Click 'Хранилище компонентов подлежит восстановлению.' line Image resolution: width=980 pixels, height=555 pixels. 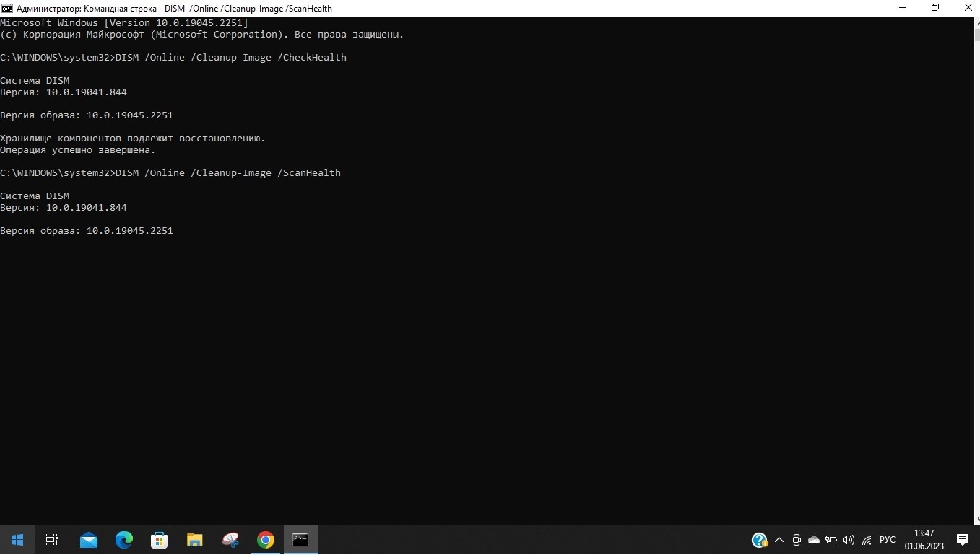(x=133, y=139)
